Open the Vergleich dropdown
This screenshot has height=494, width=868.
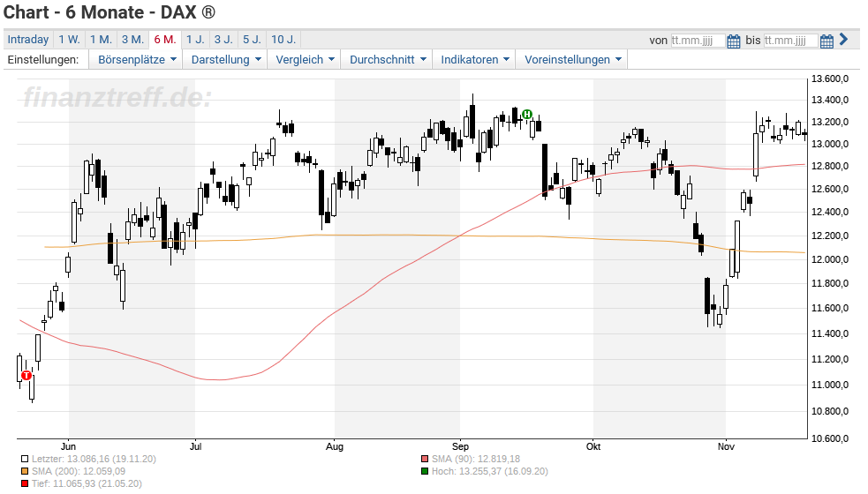coord(305,60)
